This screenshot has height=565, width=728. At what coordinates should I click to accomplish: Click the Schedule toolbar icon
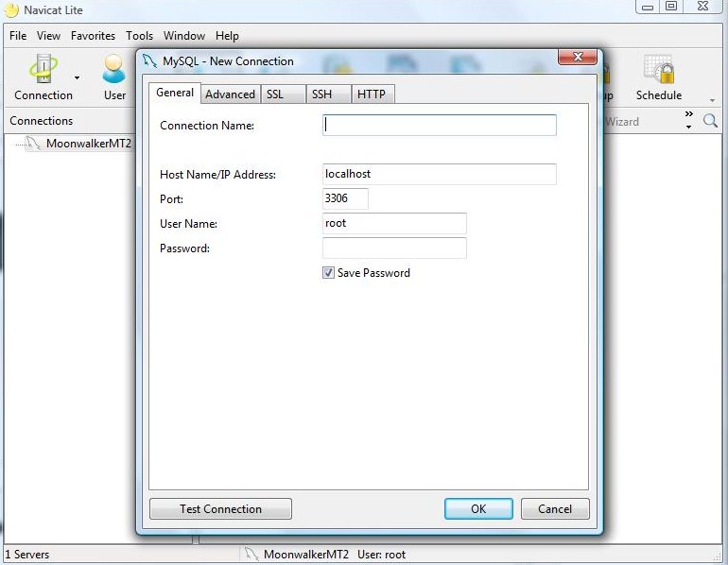tap(659, 77)
